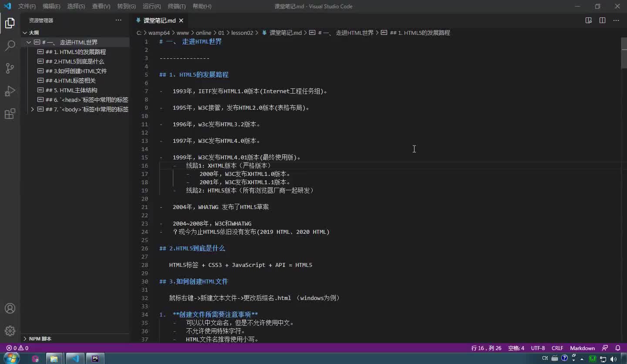Click line number 21 in the gutter
Image resolution: width=627 pixels, height=364 pixels.
145,207
